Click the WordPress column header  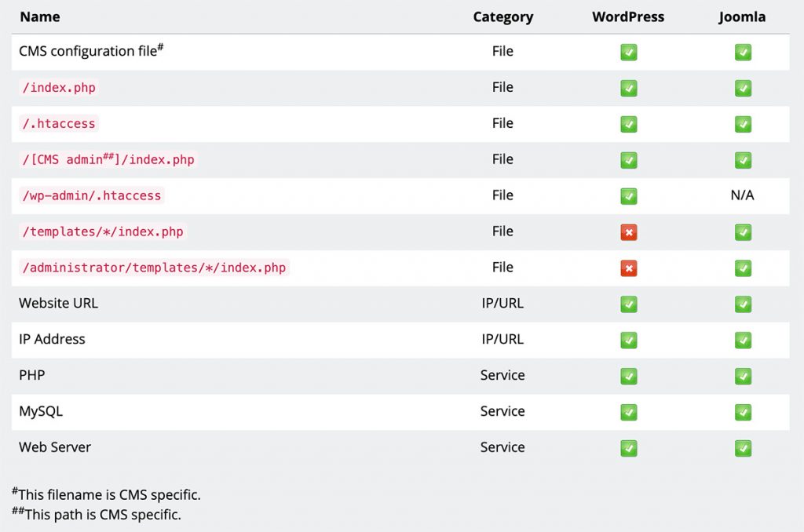628,17
